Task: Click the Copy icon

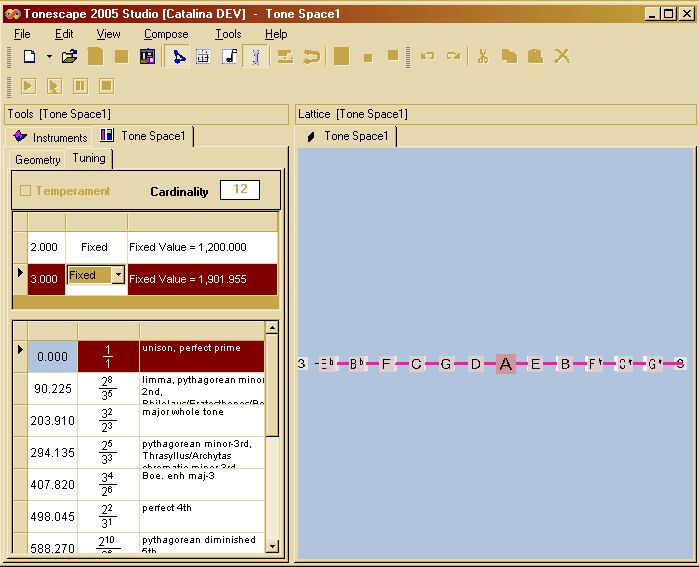Action: pyautogui.click(x=509, y=57)
